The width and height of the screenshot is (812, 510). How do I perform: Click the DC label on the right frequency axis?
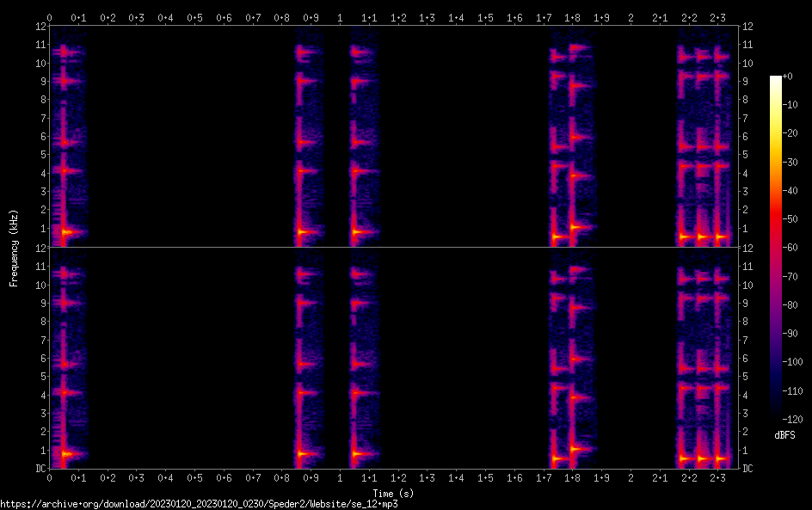(748, 469)
